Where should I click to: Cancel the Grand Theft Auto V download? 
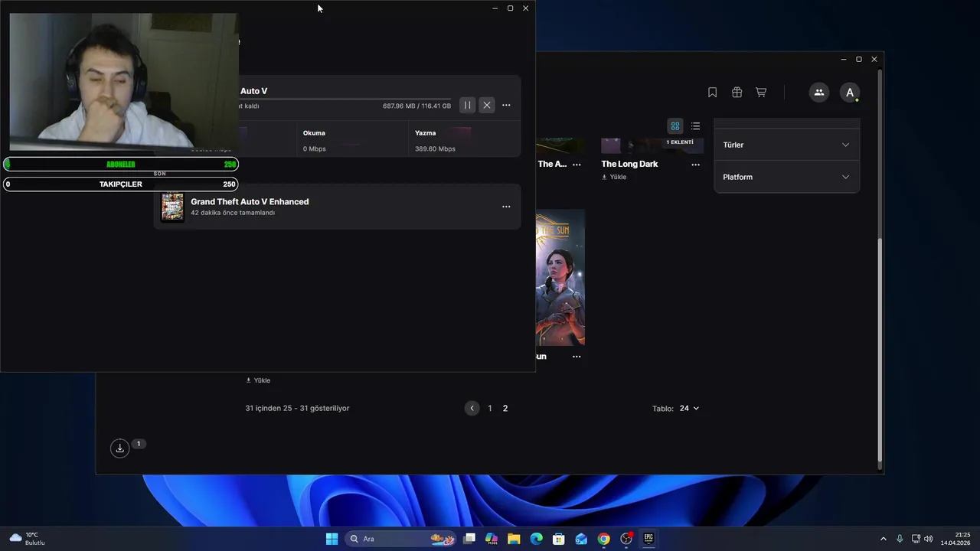(x=487, y=105)
